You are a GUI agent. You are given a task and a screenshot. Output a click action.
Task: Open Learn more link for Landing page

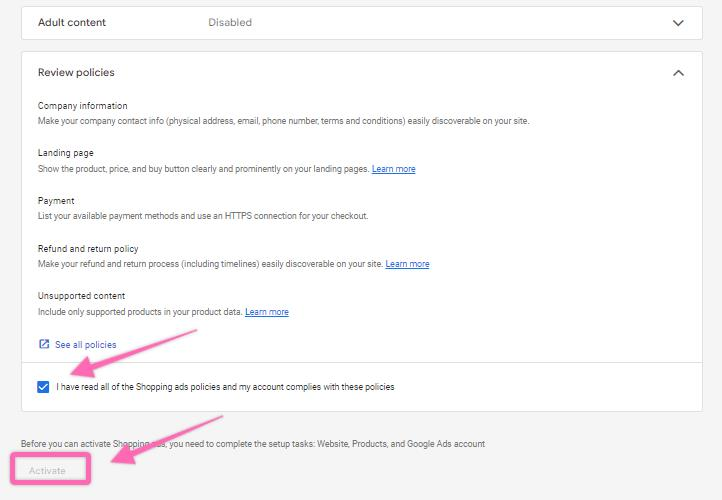pos(393,169)
